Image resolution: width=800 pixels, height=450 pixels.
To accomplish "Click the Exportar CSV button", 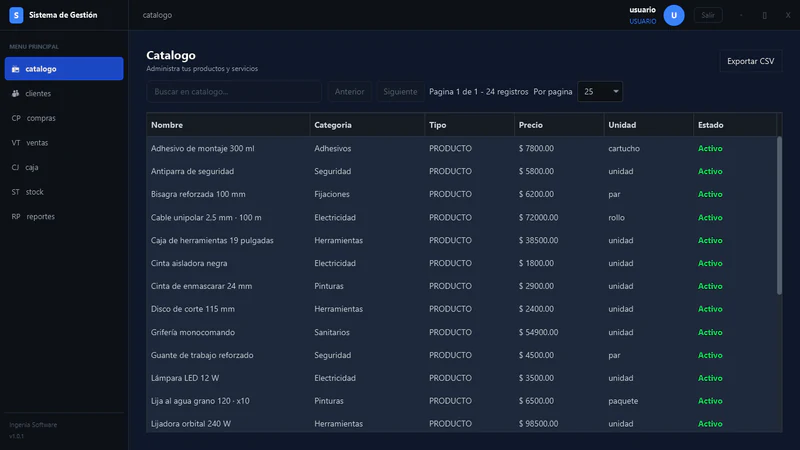I will (751, 61).
